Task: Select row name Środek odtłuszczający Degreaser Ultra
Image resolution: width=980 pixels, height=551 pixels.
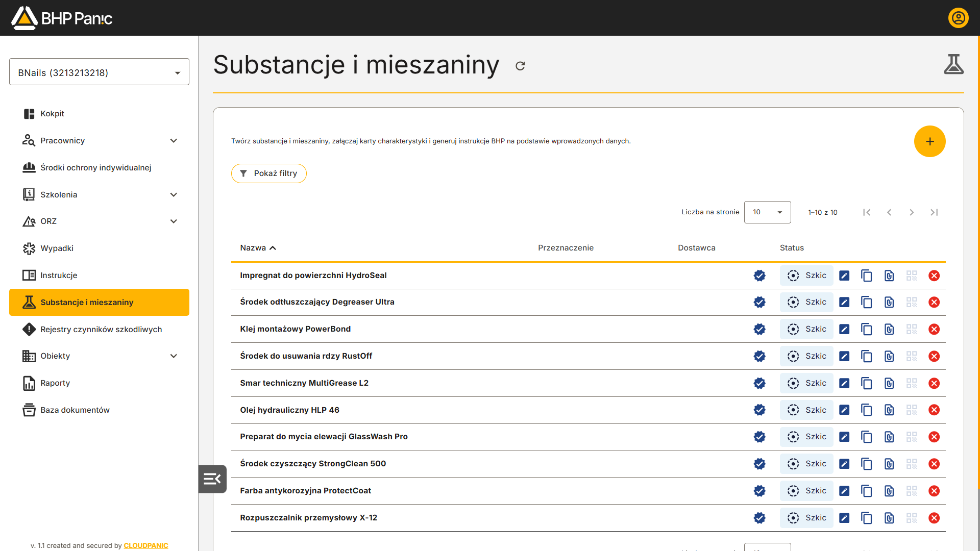Action: click(x=317, y=302)
